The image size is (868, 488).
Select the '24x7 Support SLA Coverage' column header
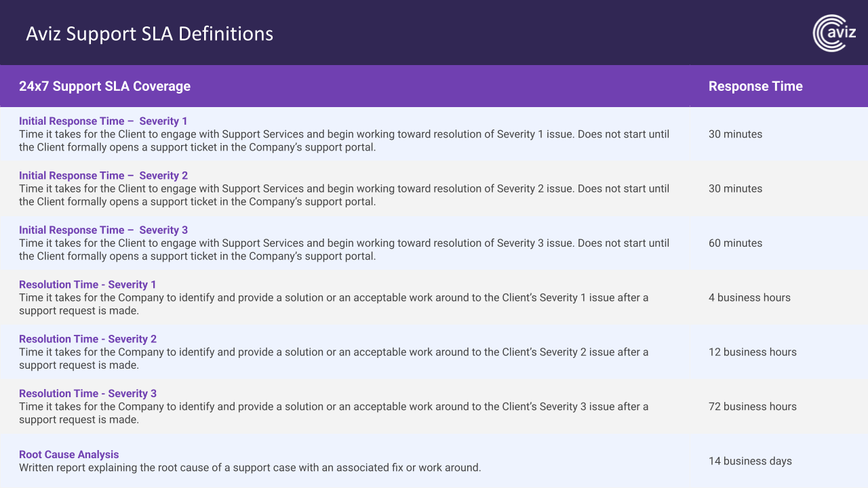pyautogui.click(x=105, y=86)
